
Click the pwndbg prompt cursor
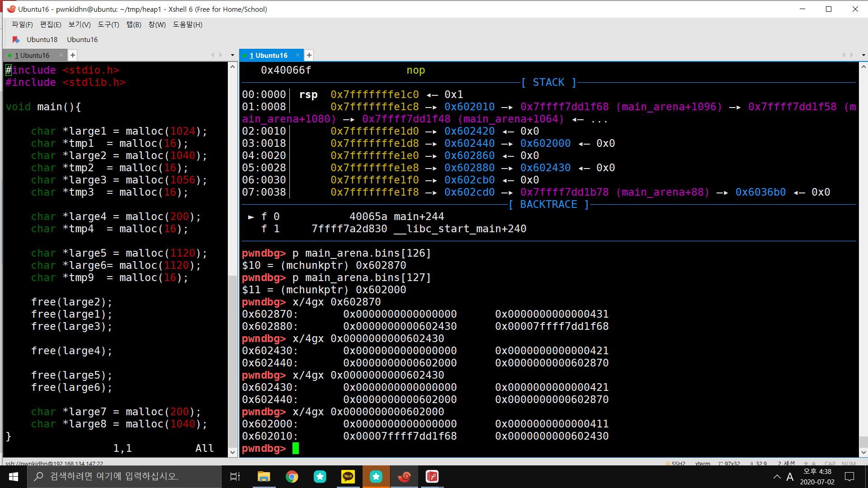[296, 448]
